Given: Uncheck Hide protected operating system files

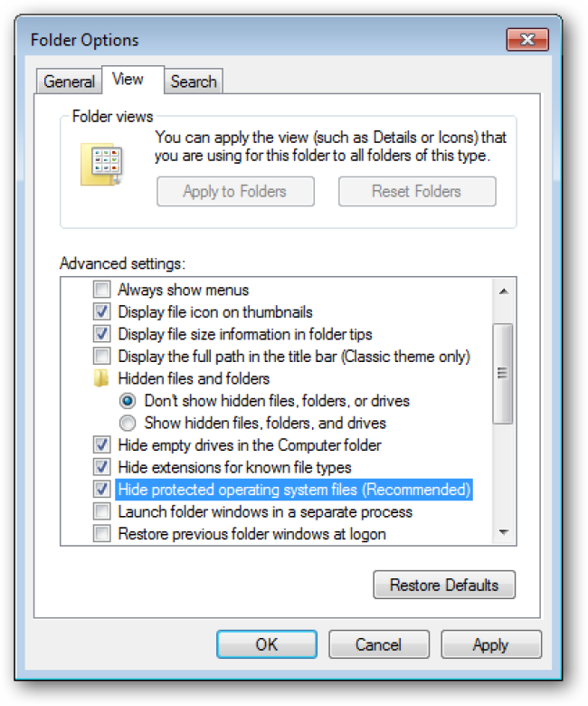Looking at the screenshot, I should pyautogui.click(x=101, y=489).
